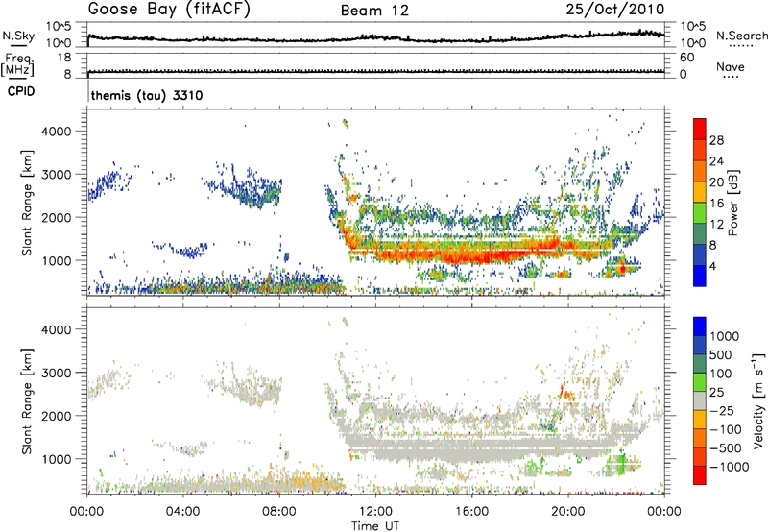Click the red top segment of Power colorbar
768x532 pixels.
pos(700,130)
